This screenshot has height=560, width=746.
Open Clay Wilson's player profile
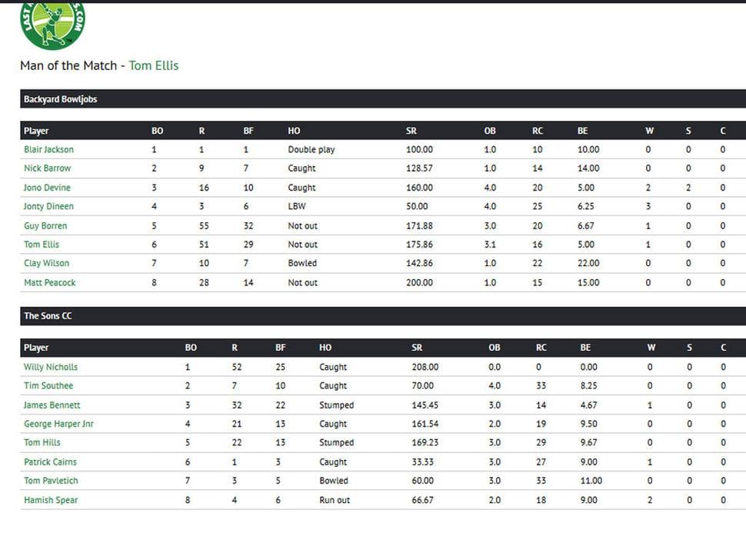46,263
